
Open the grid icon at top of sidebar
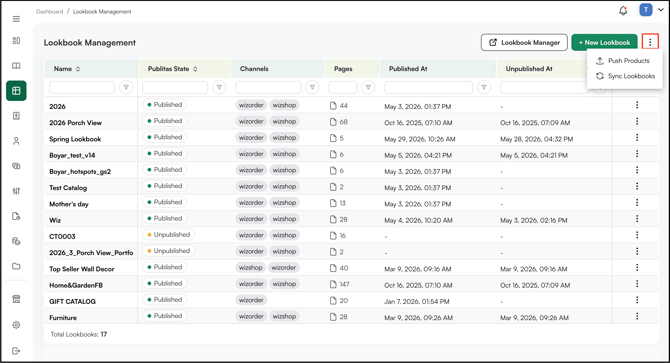(x=16, y=41)
